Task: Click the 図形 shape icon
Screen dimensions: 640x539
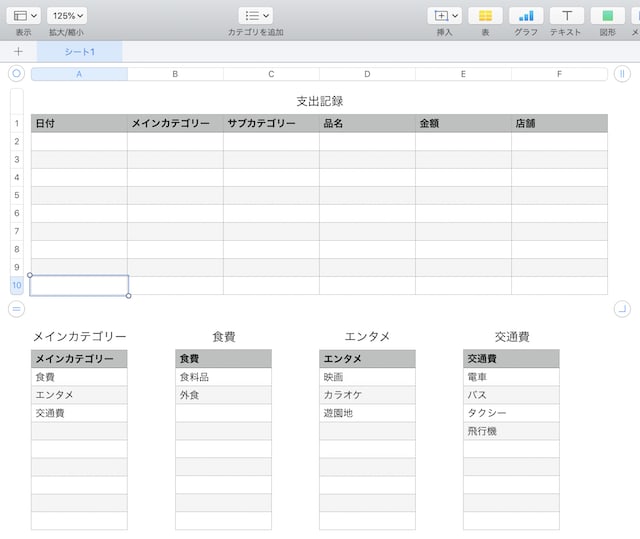Action: [607, 16]
